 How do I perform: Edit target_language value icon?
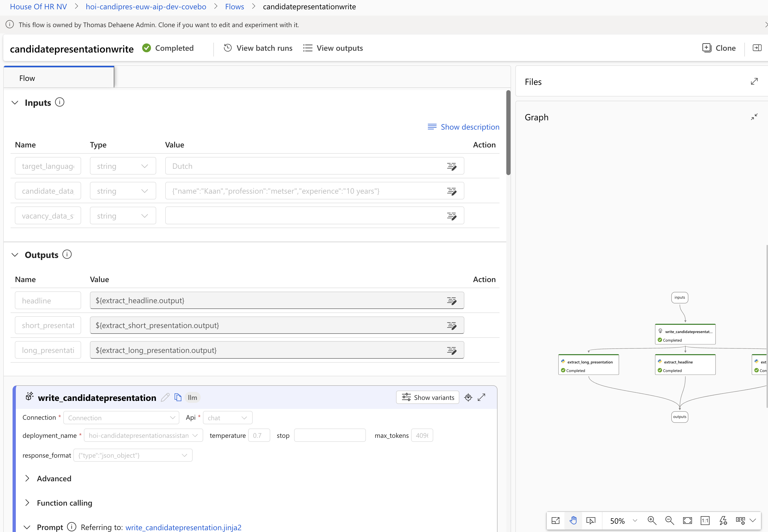(x=452, y=166)
